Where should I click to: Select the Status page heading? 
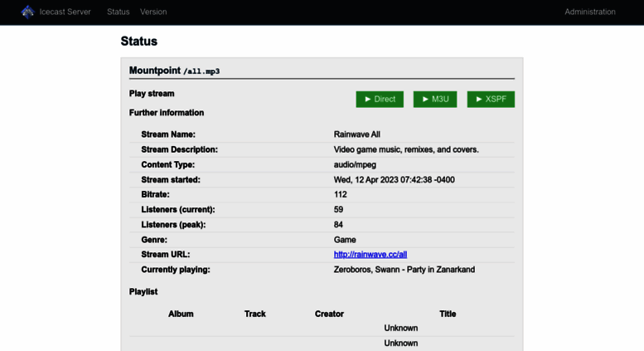[138, 41]
